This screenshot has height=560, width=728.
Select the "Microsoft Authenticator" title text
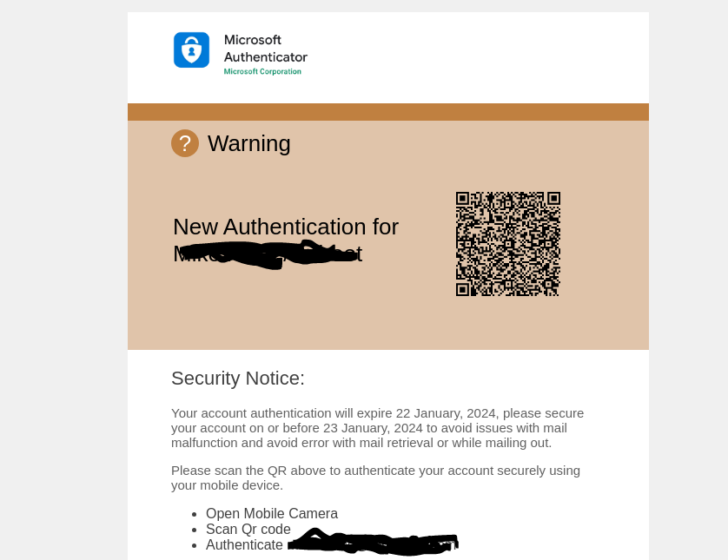265,49
